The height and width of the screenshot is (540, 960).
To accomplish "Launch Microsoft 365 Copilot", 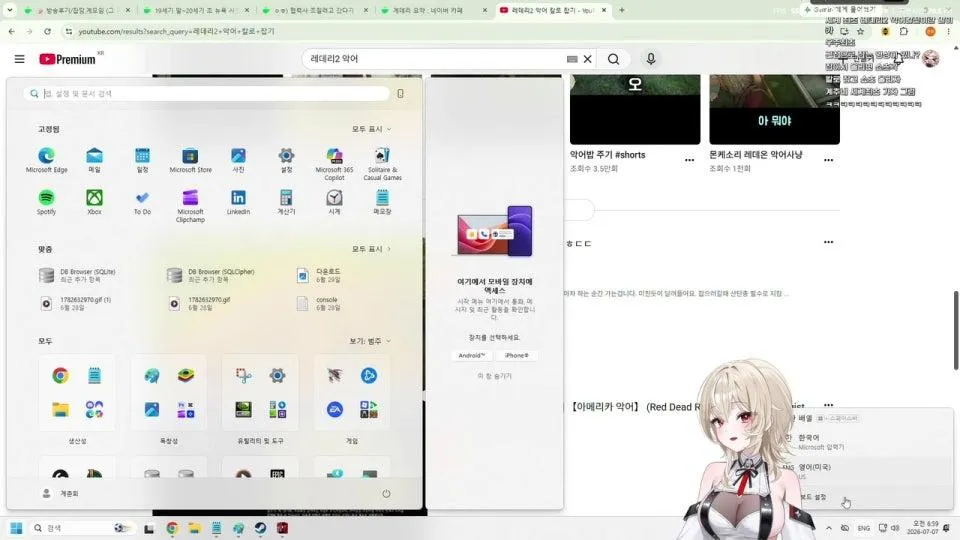I will coord(334,163).
